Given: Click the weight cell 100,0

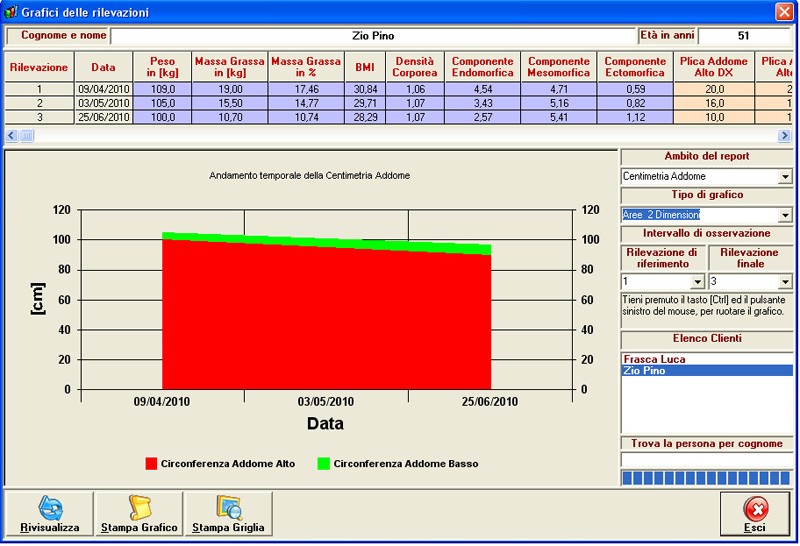Looking at the screenshot, I should point(162,117).
